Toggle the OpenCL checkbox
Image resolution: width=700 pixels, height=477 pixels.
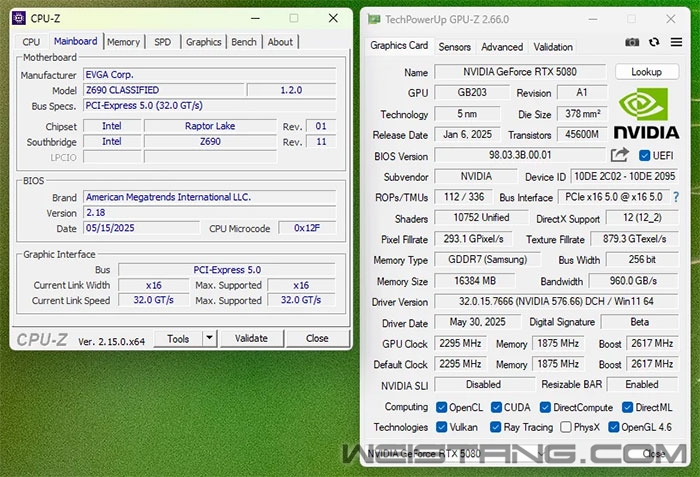(x=442, y=407)
